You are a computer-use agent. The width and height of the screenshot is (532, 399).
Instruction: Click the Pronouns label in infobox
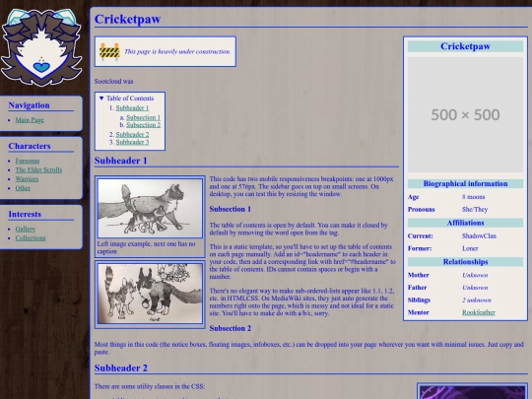421,209
